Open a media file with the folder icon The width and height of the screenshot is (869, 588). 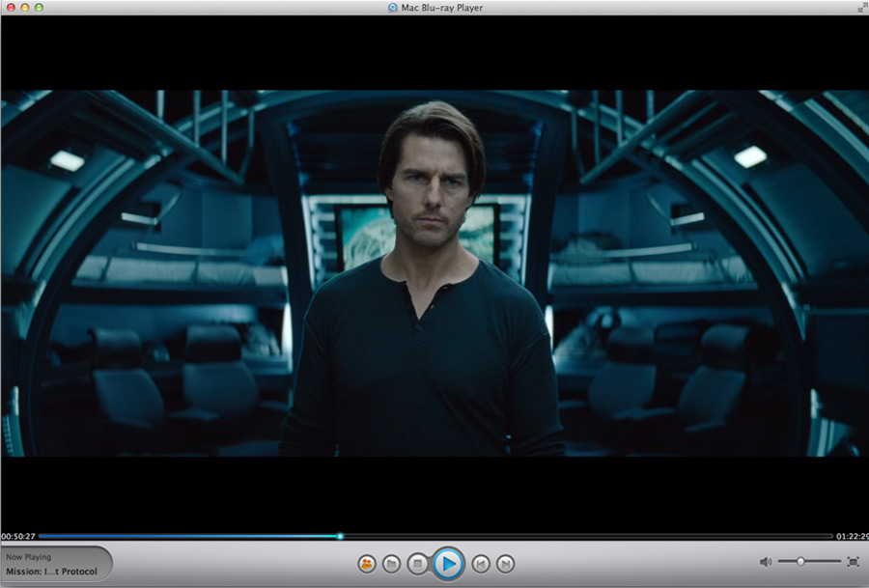tap(392, 563)
